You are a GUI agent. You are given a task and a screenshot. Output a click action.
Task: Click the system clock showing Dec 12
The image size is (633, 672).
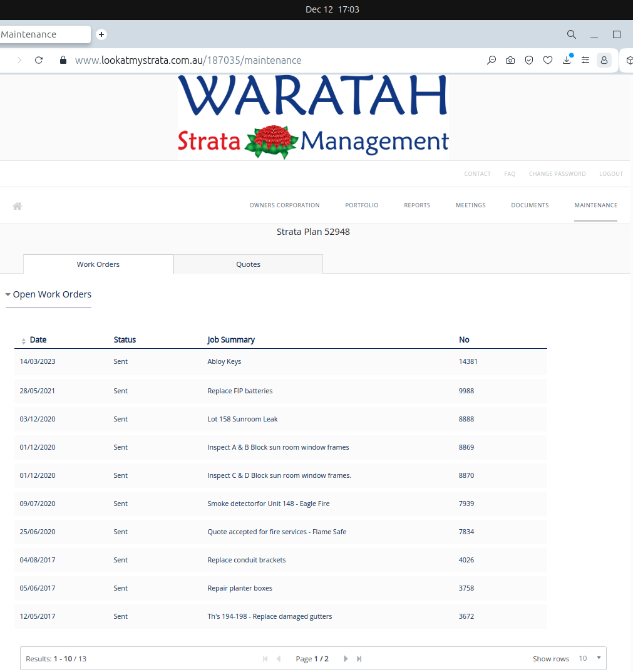[x=332, y=9]
